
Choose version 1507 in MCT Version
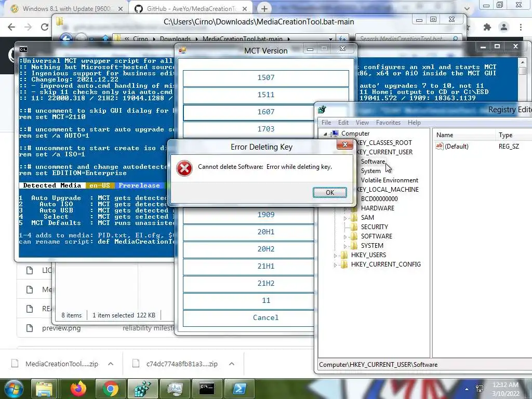coord(265,78)
